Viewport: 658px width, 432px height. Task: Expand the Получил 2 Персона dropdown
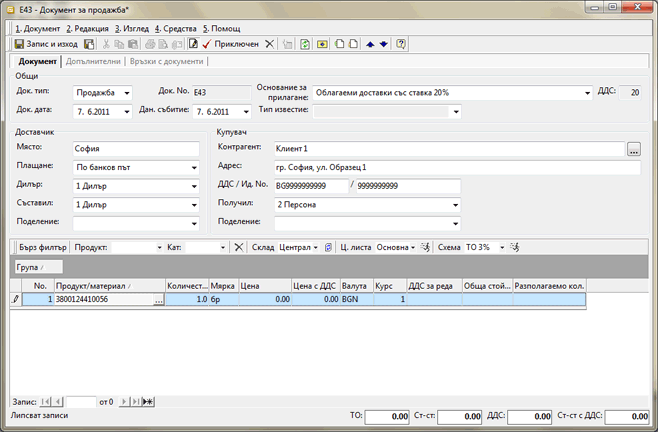(455, 205)
